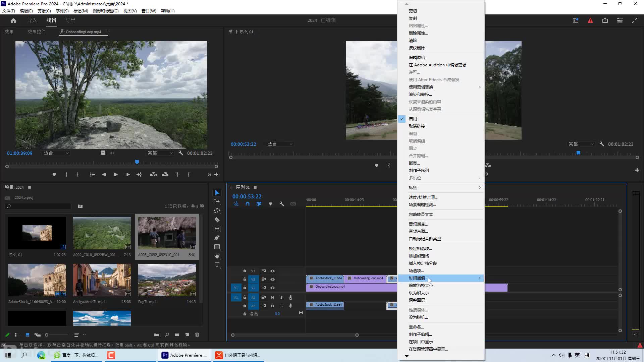Open the 序列 menu
The image size is (644, 362).
coord(62,11)
